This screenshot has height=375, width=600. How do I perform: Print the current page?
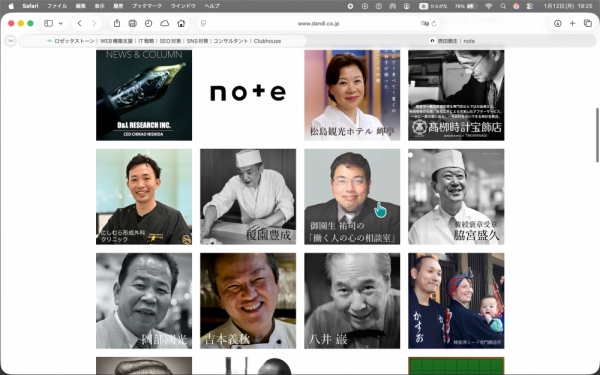coord(133,23)
